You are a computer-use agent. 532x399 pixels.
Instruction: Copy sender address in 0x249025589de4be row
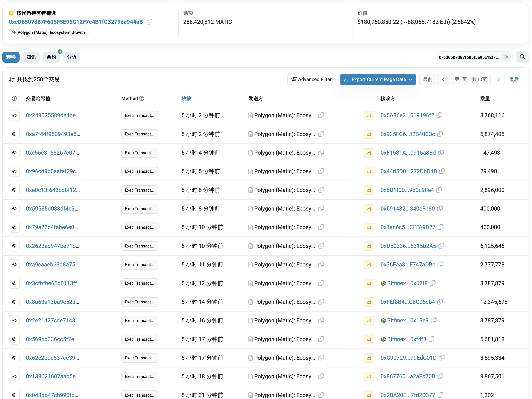pyautogui.click(x=321, y=115)
